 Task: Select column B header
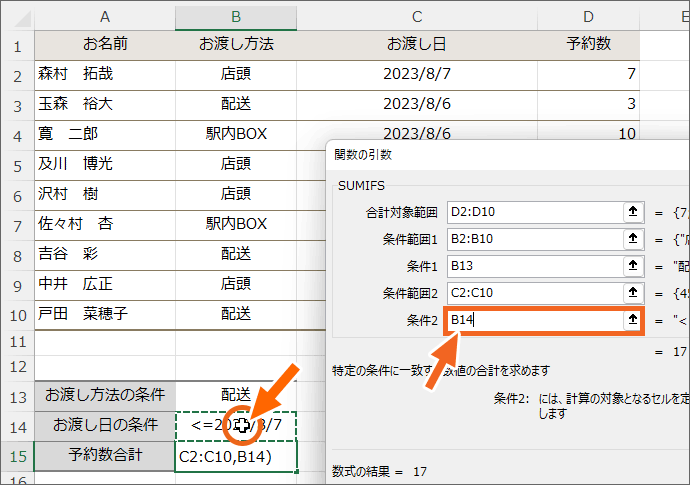(236, 17)
